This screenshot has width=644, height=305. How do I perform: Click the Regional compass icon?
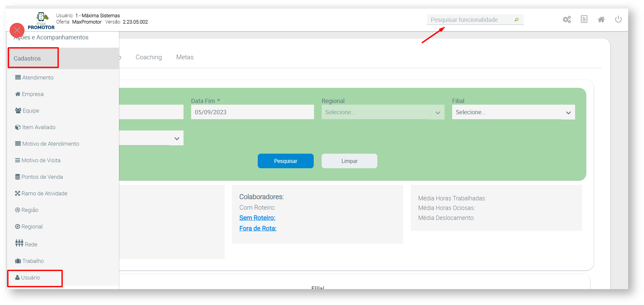coord(18,227)
